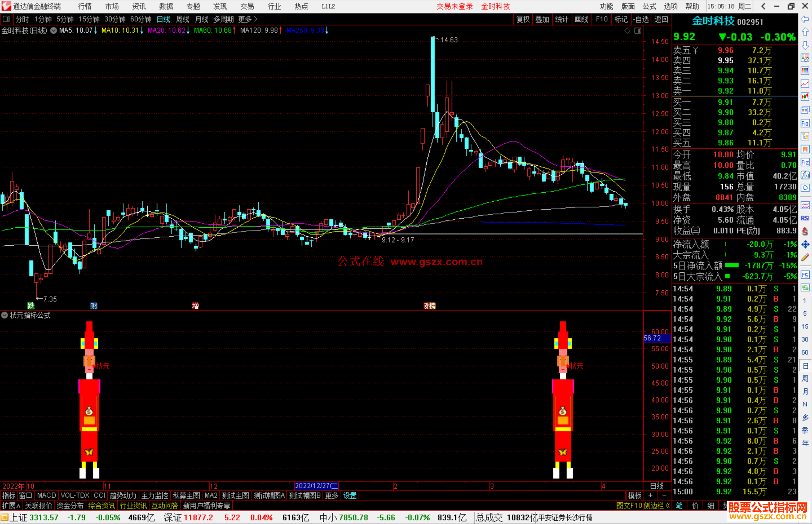
Task: Expand the 扩展∧ panel at bottom
Action: click(x=11, y=506)
